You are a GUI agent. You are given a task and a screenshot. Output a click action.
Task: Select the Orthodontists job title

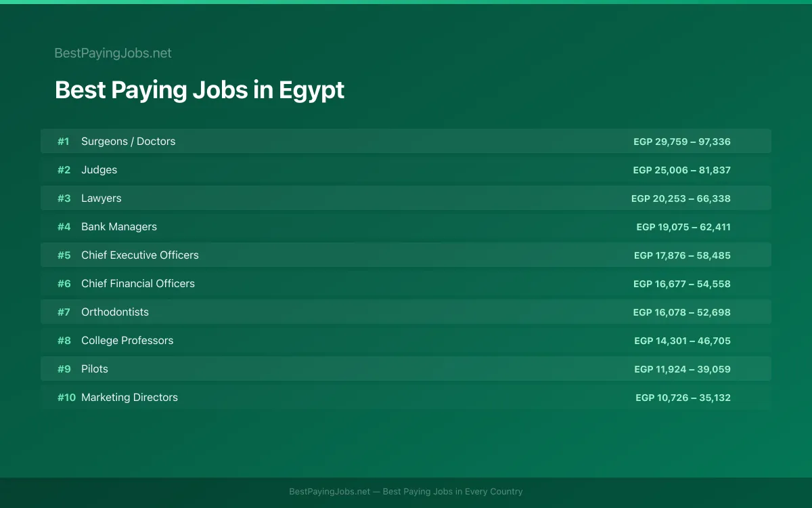[x=115, y=312]
